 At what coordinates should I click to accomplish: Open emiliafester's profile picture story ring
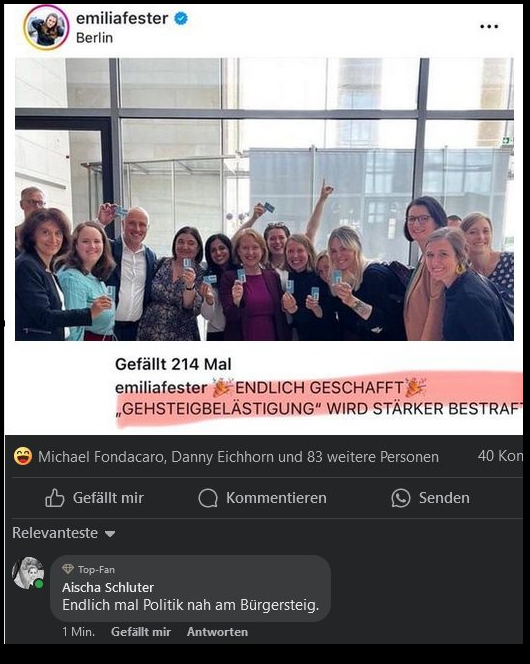pyautogui.click(x=46, y=28)
